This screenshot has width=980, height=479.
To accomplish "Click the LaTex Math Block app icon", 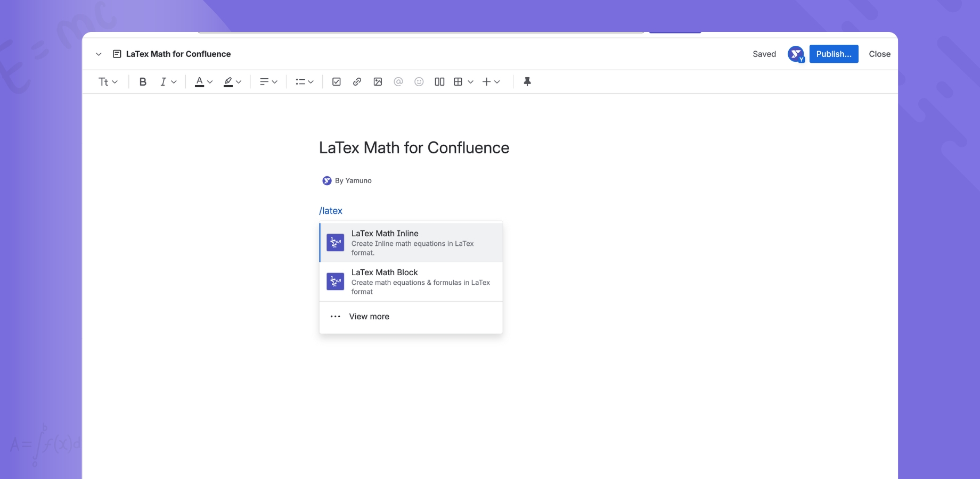I will (x=336, y=282).
